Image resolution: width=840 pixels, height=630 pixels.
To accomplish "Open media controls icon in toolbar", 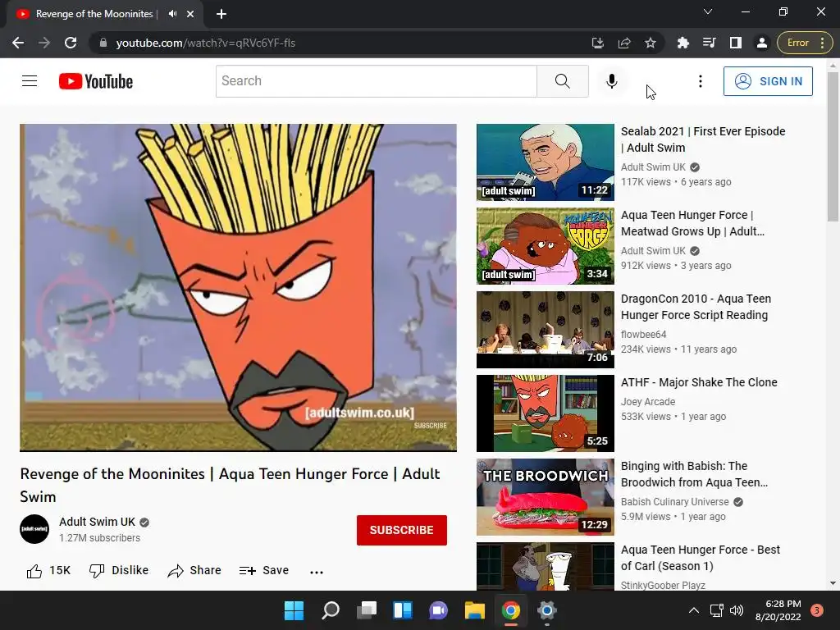I will [710, 43].
